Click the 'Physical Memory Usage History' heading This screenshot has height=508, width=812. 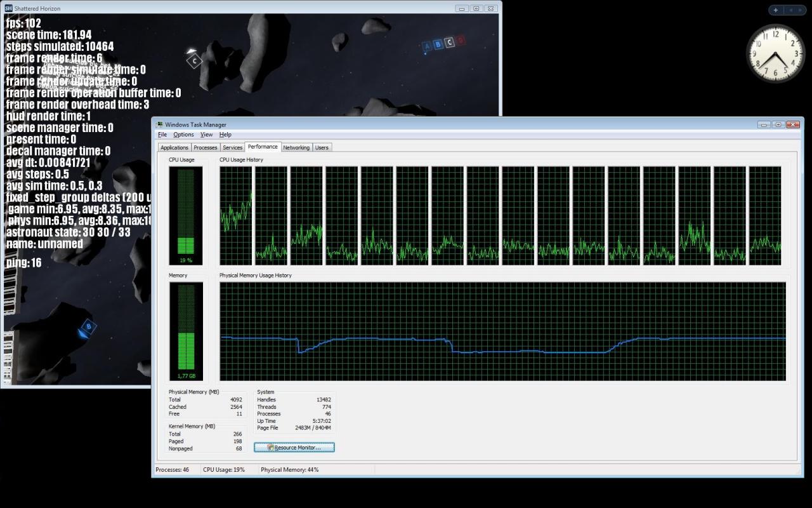(x=256, y=276)
